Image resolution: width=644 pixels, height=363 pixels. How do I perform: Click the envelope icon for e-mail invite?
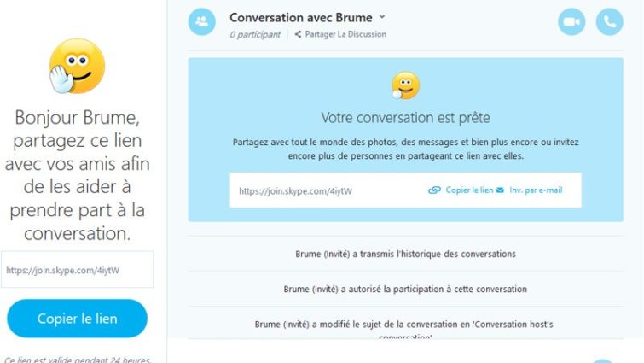pyautogui.click(x=500, y=190)
